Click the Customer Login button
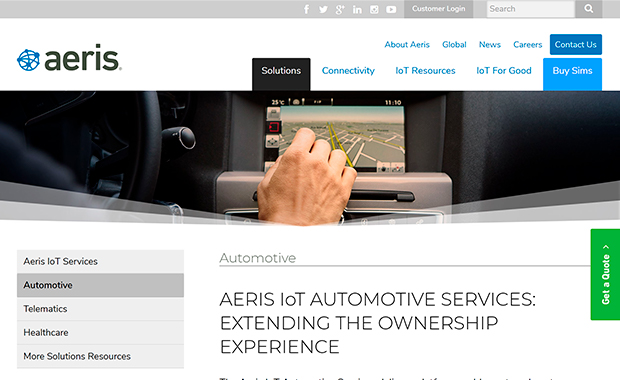 439,9
